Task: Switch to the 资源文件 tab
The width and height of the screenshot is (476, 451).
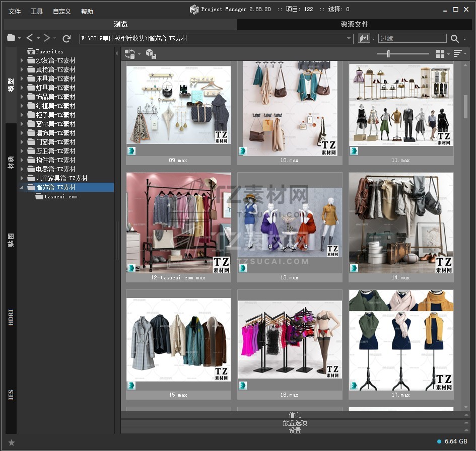Action: click(x=354, y=24)
